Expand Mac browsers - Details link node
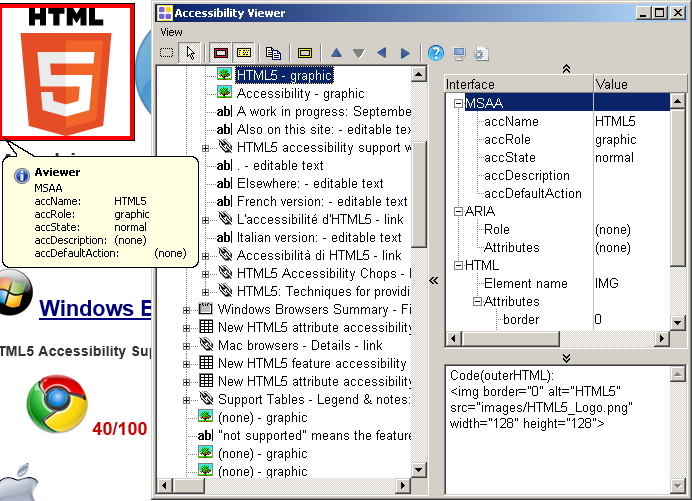The image size is (692, 501). (186, 346)
